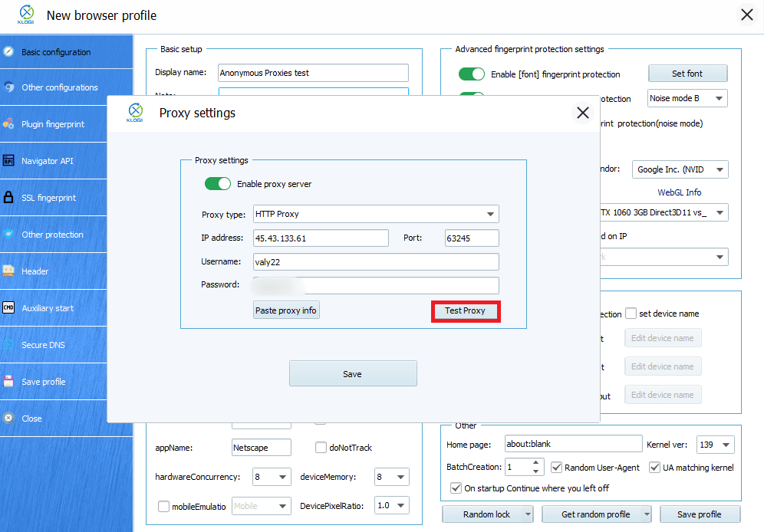Click inside the IP address field
This screenshot has width=764, height=532.
tap(321, 238)
